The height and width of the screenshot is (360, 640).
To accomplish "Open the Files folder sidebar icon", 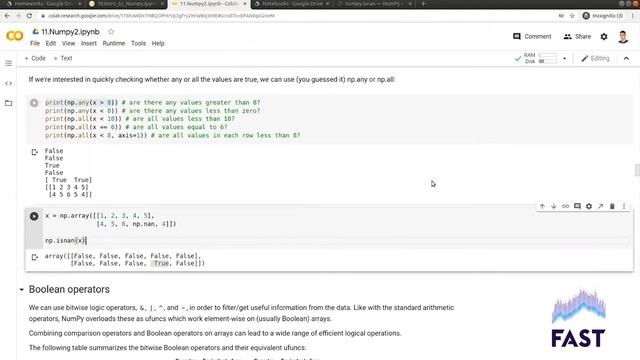I will pyautogui.click(x=9, y=103).
